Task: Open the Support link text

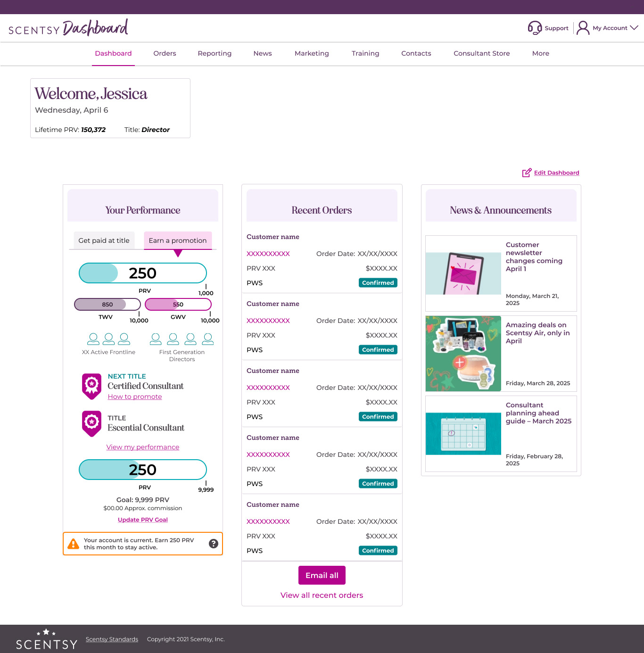Action: click(x=556, y=28)
